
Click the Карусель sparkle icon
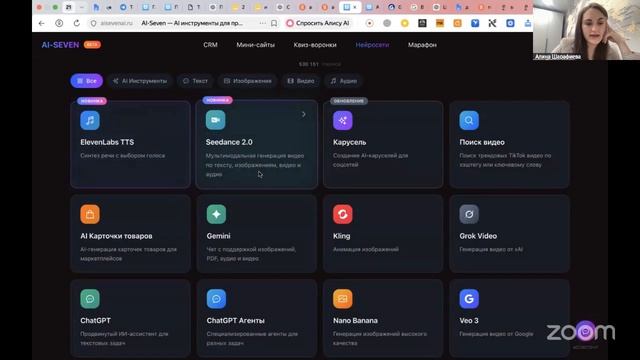tap(342, 120)
